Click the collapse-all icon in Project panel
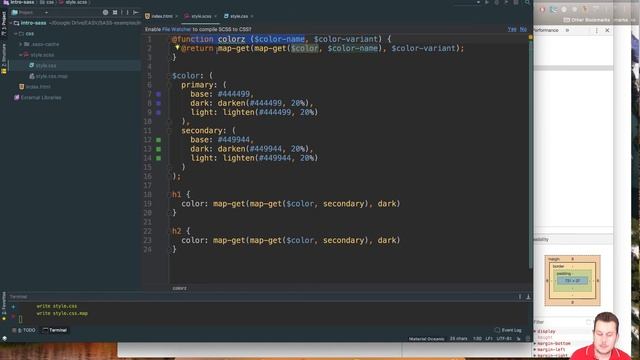This screenshot has height=360, width=640. tap(115, 13)
